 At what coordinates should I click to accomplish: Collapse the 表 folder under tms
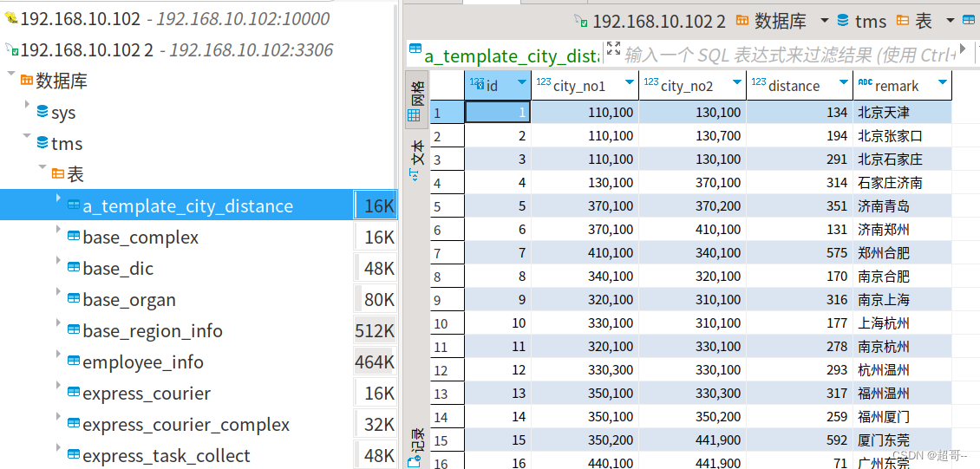pos(42,166)
